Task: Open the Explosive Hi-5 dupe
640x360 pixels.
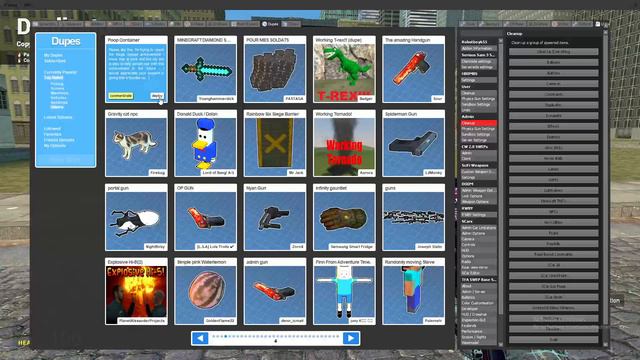Action: [136, 291]
